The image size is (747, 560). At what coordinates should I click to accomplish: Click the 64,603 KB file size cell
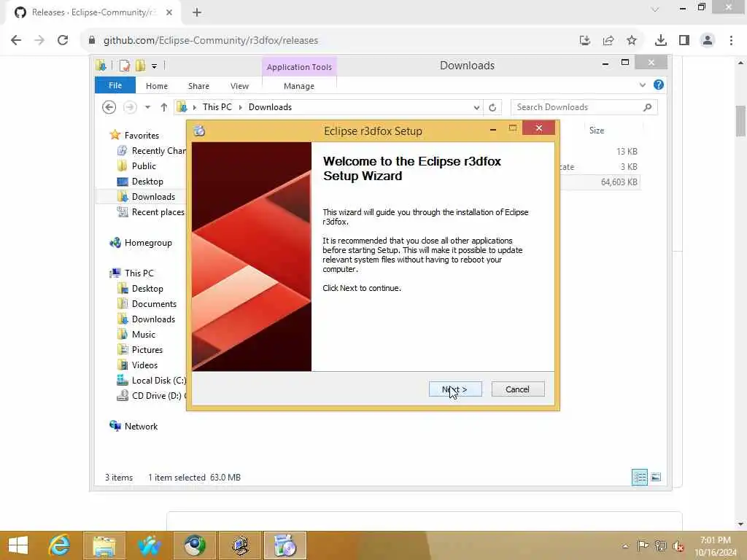[619, 182]
